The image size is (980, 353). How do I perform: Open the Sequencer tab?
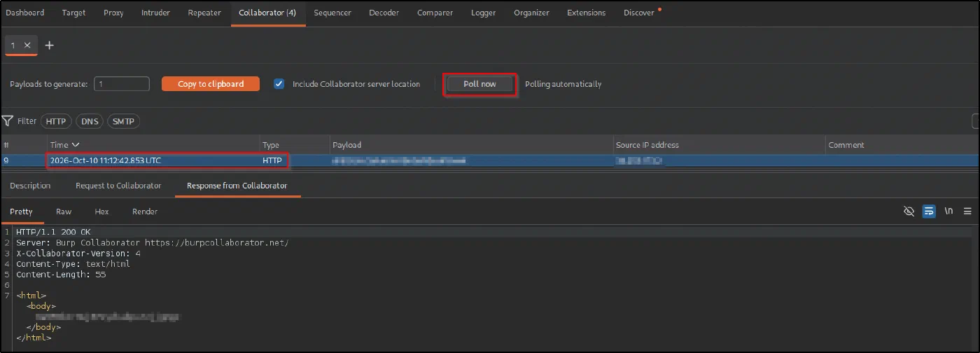pos(332,13)
